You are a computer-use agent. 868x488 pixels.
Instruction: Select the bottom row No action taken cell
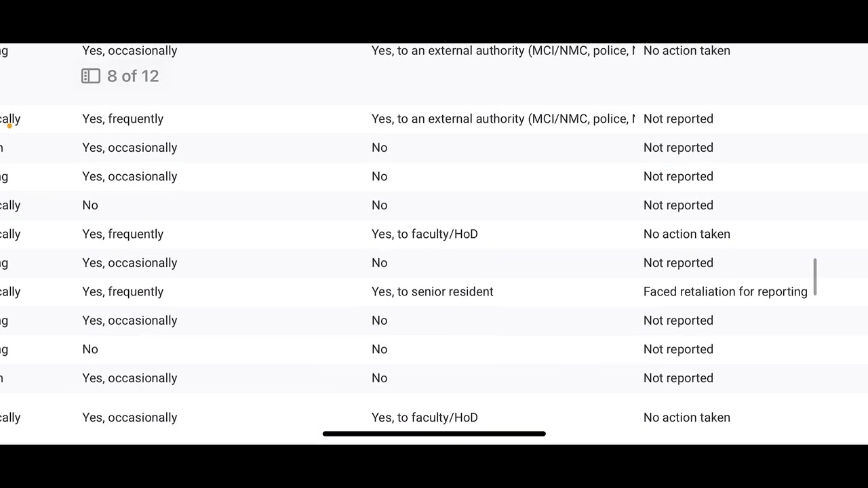[687, 418]
